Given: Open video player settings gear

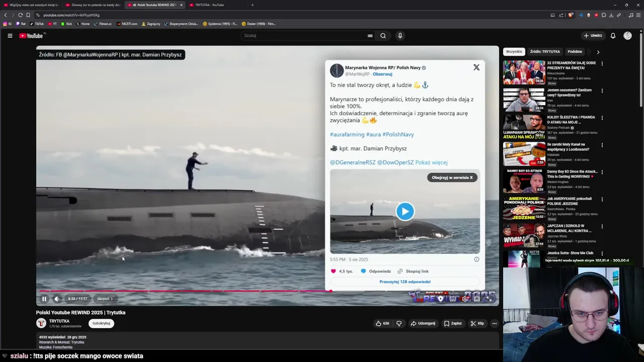Looking at the screenshot, I should coord(465,299).
